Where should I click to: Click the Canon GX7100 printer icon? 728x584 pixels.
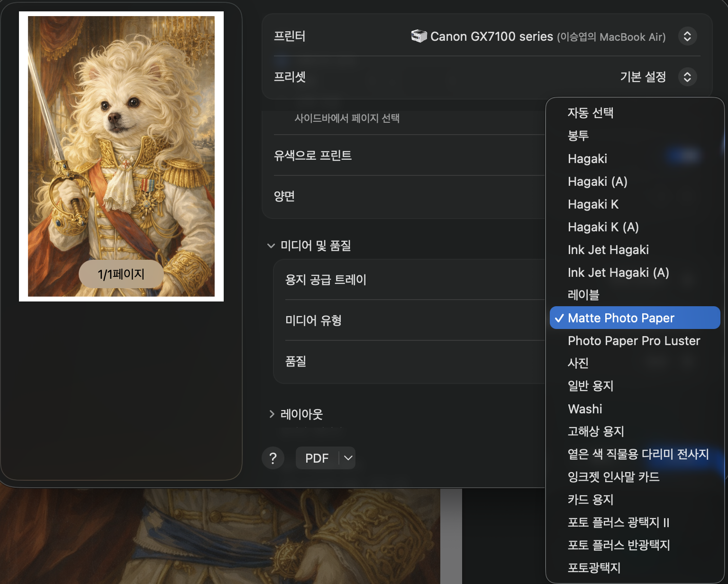tap(419, 36)
